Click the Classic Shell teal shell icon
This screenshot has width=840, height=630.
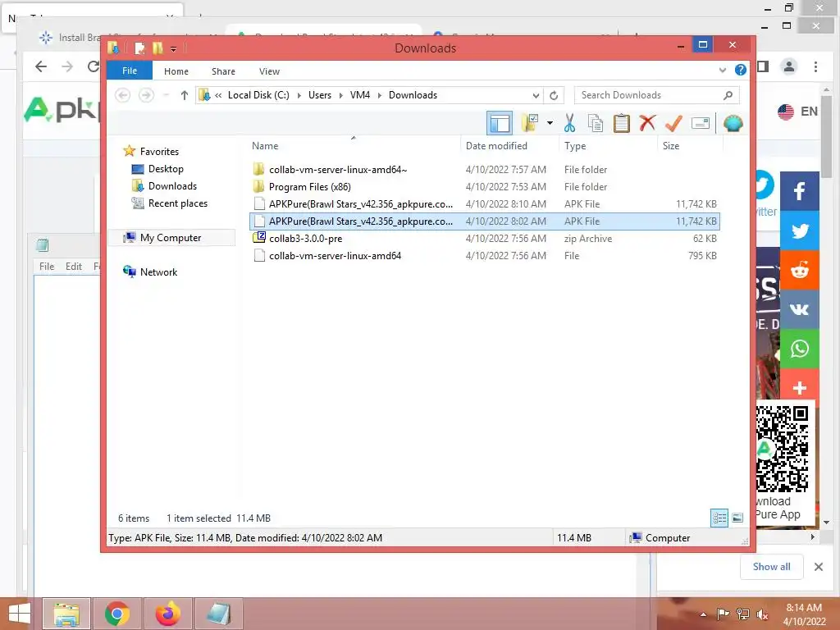coord(733,124)
